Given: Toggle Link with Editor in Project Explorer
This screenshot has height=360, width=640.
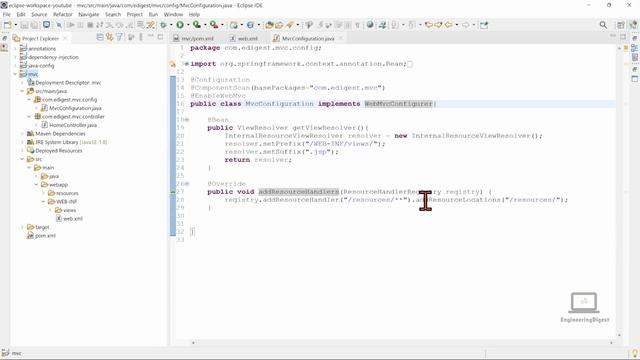Looking at the screenshot, I should pos(109,38).
